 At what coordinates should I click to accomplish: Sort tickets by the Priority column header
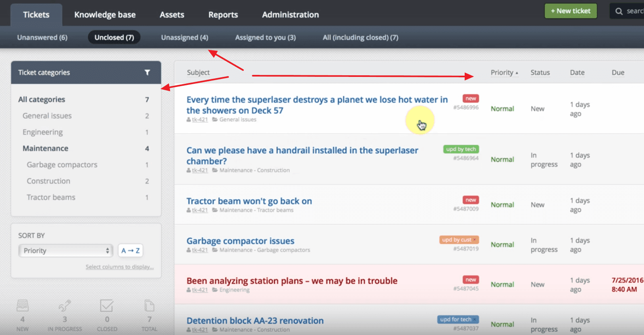pyautogui.click(x=502, y=72)
